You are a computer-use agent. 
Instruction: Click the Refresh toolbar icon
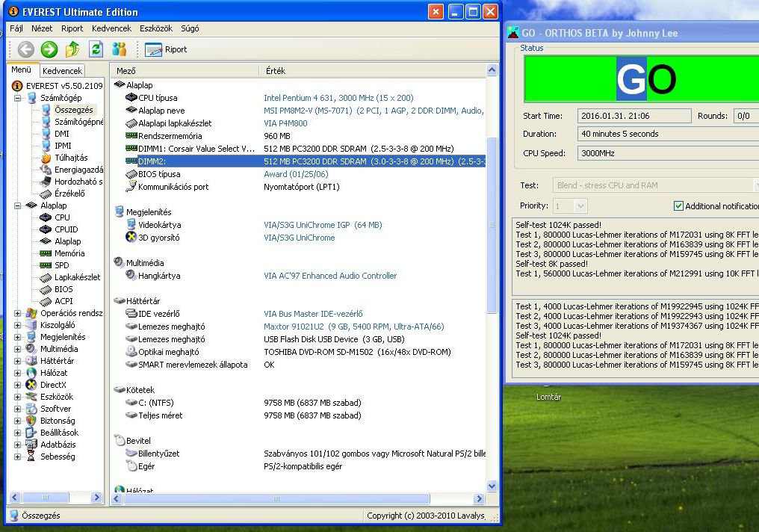(x=96, y=49)
